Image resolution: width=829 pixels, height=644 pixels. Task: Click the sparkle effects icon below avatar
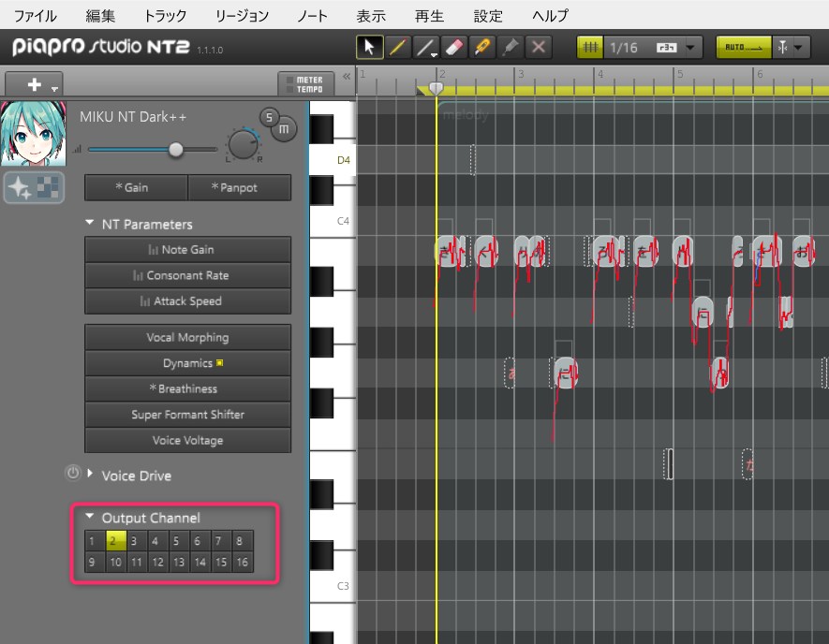click(x=20, y=187)
